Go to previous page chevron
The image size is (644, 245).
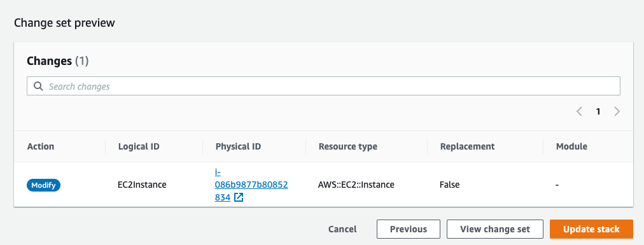[x=580, y=111]
